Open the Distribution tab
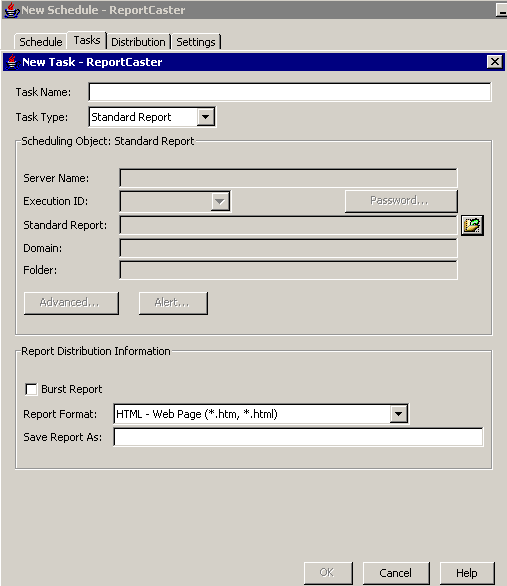Viewport: 507px width, 586px height. (x=138, y=42)
